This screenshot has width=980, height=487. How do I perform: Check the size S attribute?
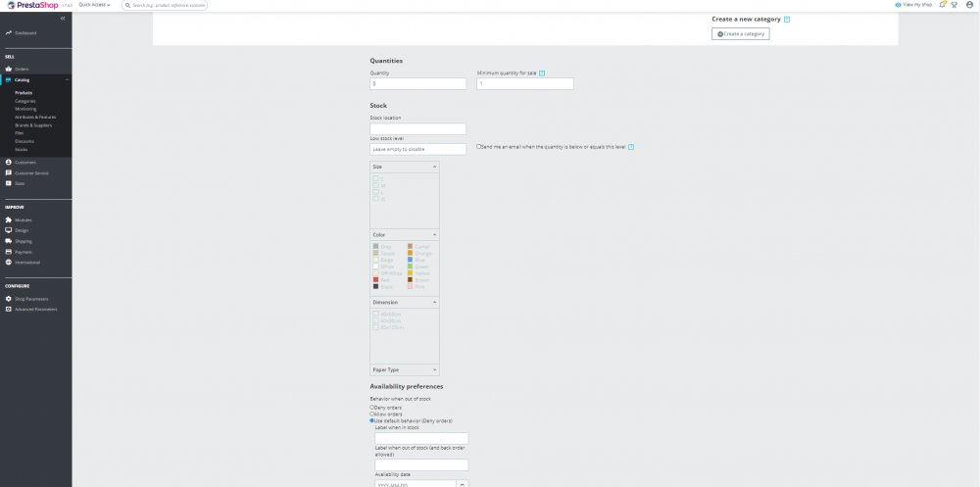pos(375,178)
